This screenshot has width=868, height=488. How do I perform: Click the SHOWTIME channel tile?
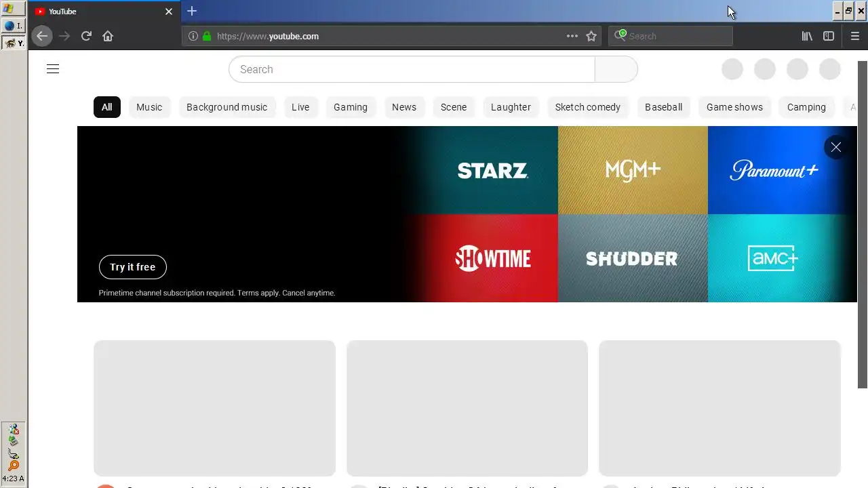coord(492,258)
